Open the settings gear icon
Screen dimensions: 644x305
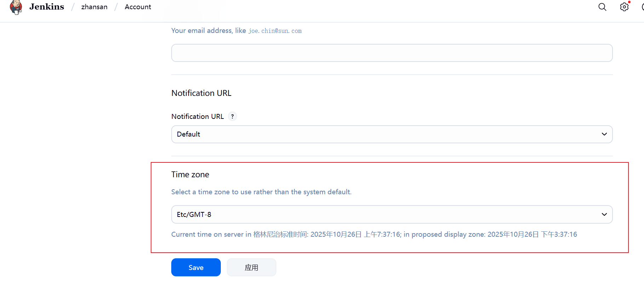tap(625, 7)
